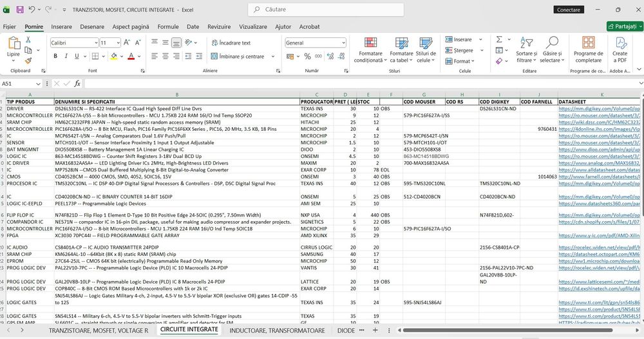Expand Stiluri de celule menu
This screenshot has width=644, height=339.
[x=426, y=50]
